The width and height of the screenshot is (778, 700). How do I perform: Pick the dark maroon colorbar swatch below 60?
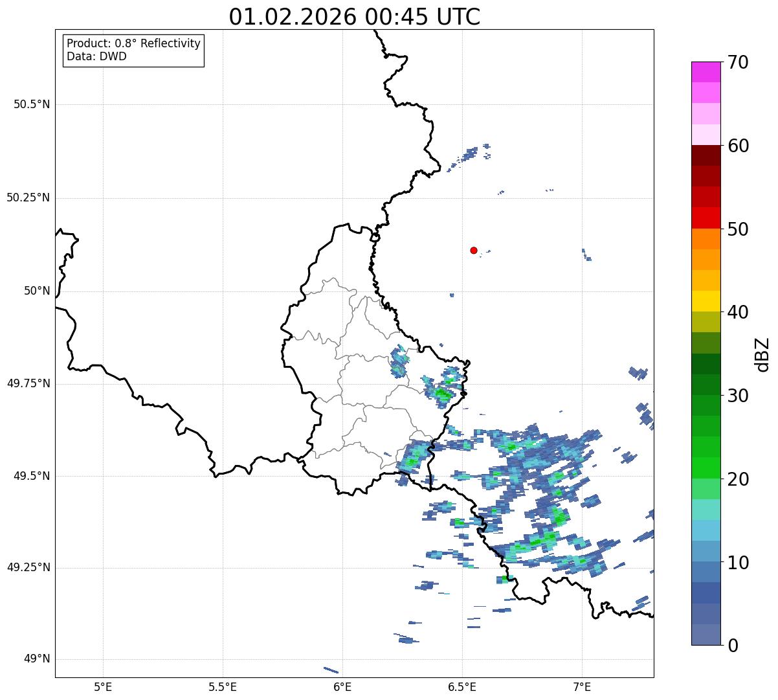[x=706, y=156]
